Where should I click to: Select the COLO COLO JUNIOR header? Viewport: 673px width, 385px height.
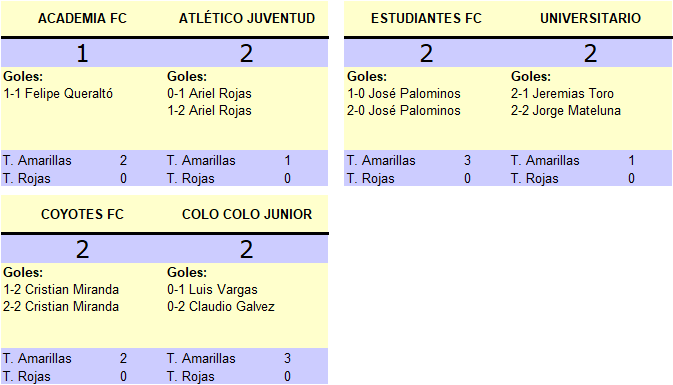(247, 214)
